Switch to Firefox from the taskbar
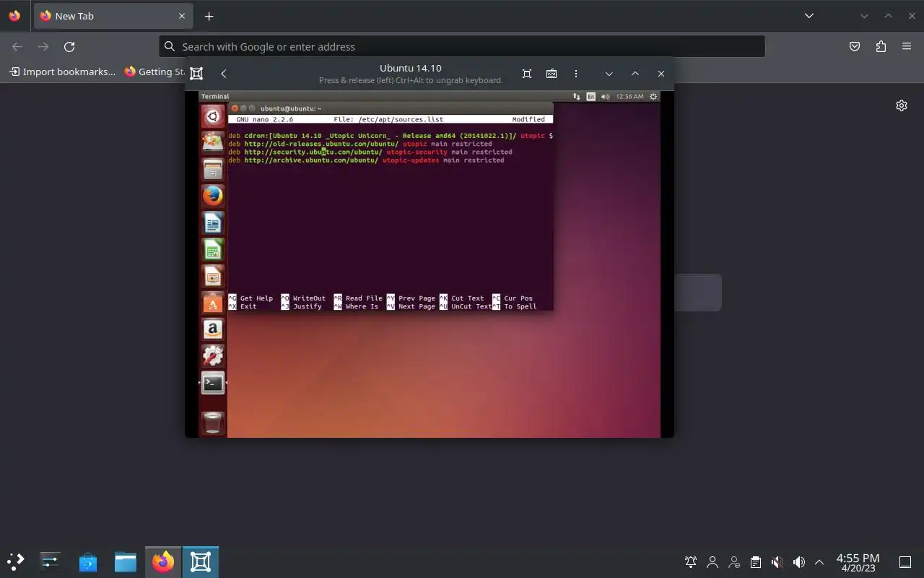The image size is (924, 578). point(163,561)
